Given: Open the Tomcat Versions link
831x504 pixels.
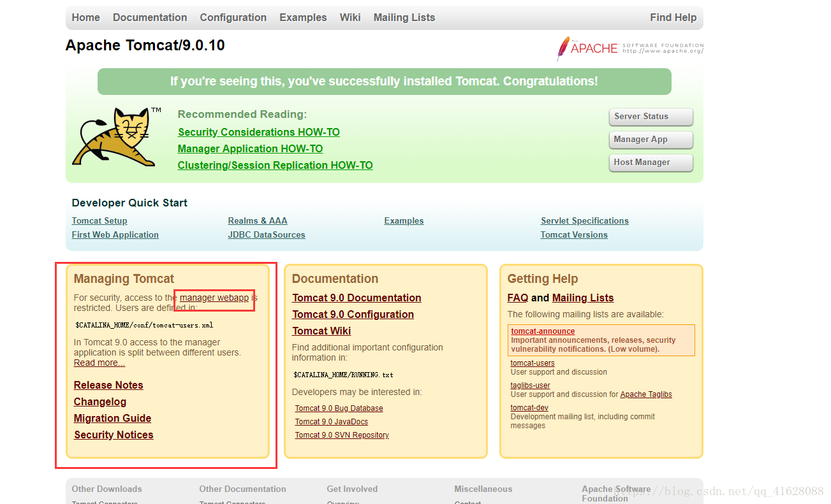Looking at the screenshot, I should [574, 234].
